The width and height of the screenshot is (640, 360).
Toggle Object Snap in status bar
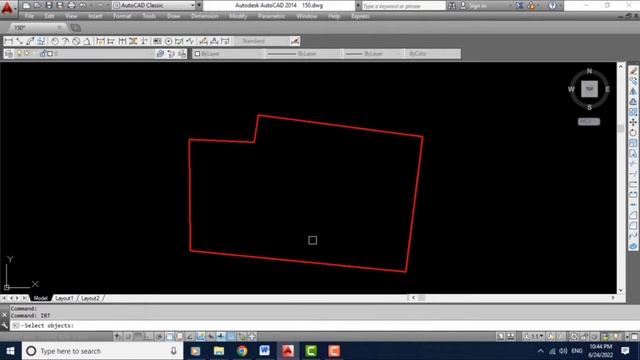coord(169,337)
